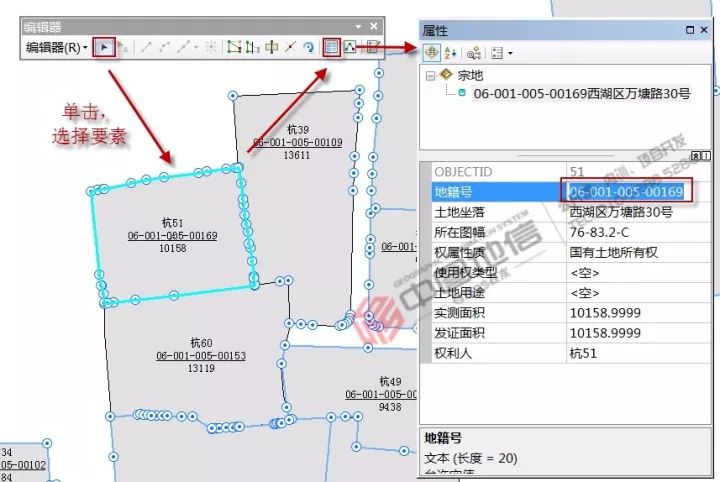This screenshot has height=482, width=720.
Task: Select the 发证面积 field name
Action: pos(459,333)
